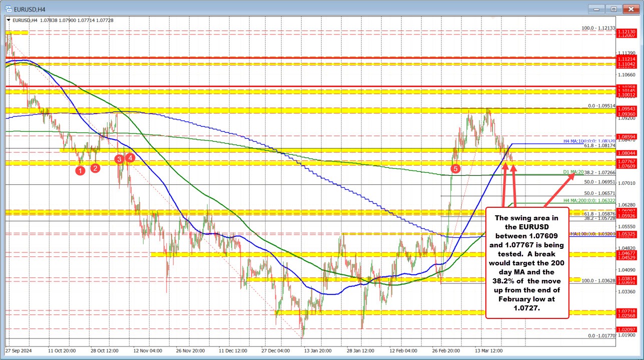644x360 pixels.
Task: Click the EURUSD chart icon in the title bar
Action: (8, 9)
